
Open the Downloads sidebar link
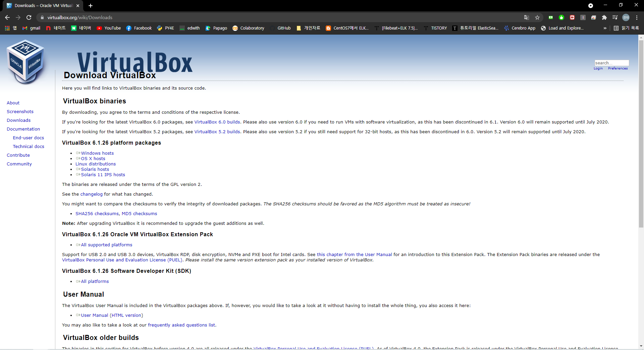[18, 120]
